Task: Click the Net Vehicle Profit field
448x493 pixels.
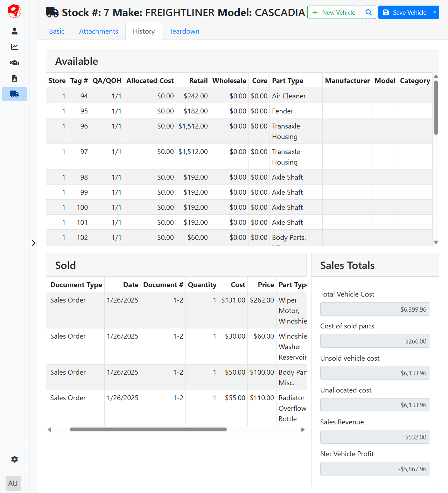Action: (x=375, y=469)
